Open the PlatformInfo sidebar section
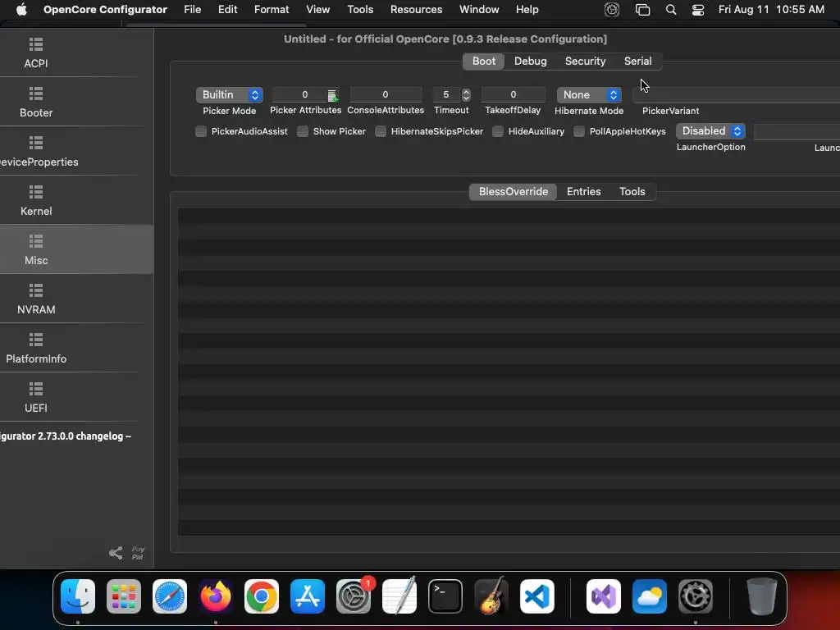 point(36,349)
